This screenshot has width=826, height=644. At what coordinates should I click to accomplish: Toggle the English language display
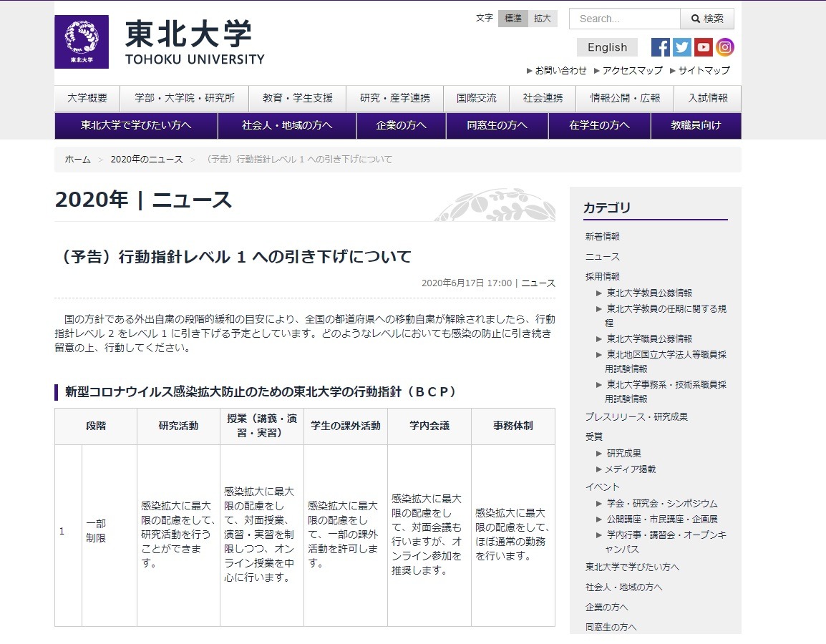606,47
